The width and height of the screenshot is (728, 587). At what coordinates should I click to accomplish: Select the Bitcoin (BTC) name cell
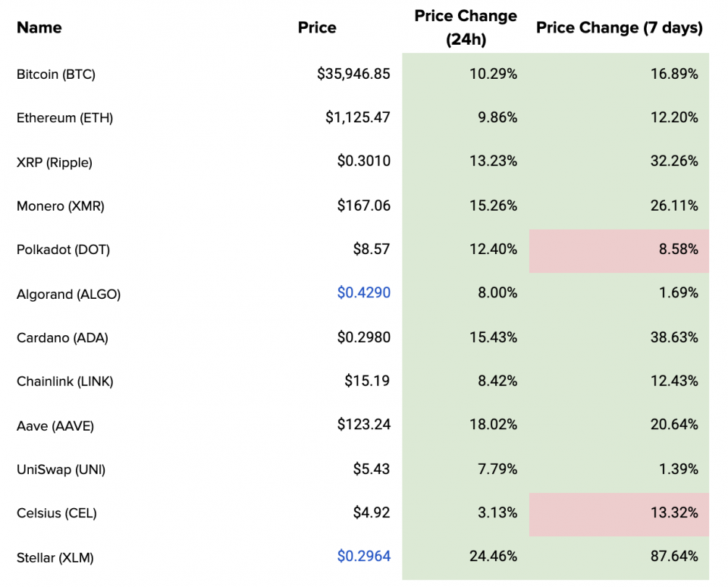(56, 74)
